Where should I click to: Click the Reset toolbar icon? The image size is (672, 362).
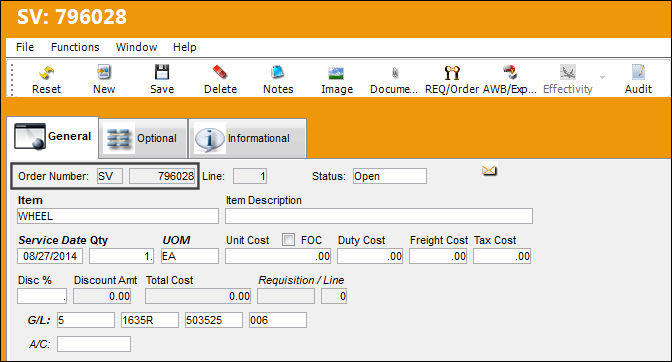(x=46, y=73)
